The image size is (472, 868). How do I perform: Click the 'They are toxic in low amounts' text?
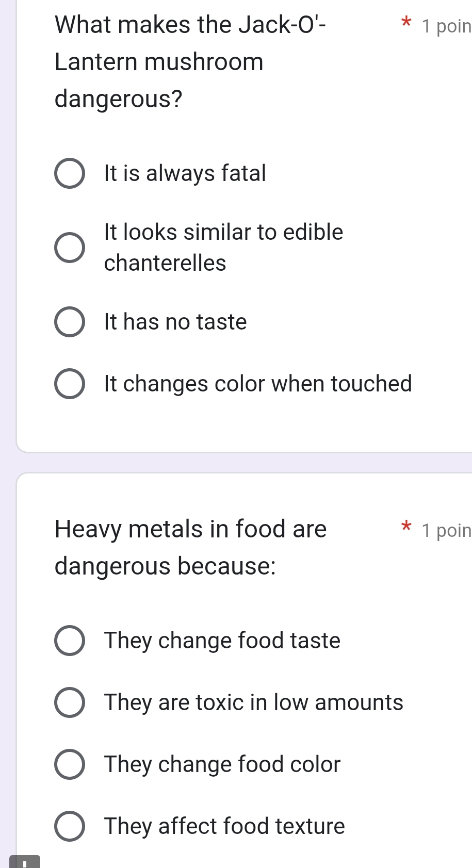click(253, 702)
